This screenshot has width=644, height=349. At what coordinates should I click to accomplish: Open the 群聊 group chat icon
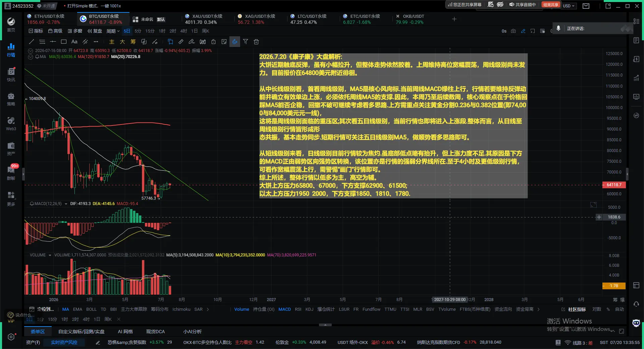(x=11, y=173)
